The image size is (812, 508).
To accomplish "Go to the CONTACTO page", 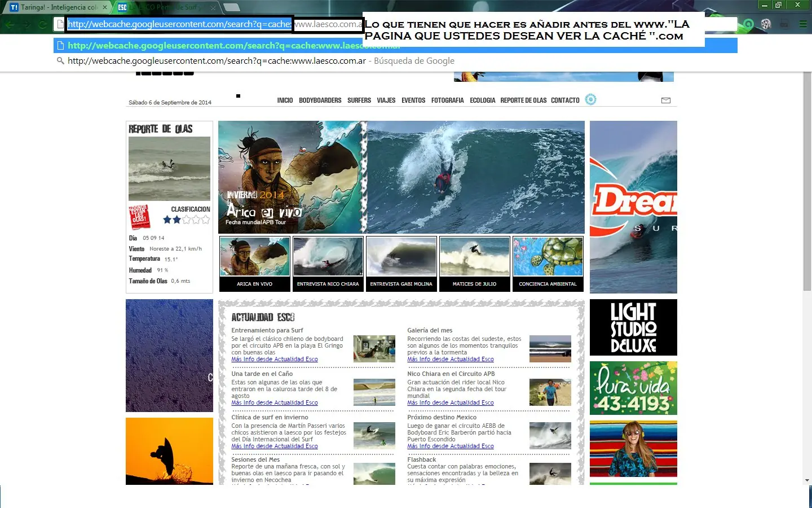I will click(565, 100).
